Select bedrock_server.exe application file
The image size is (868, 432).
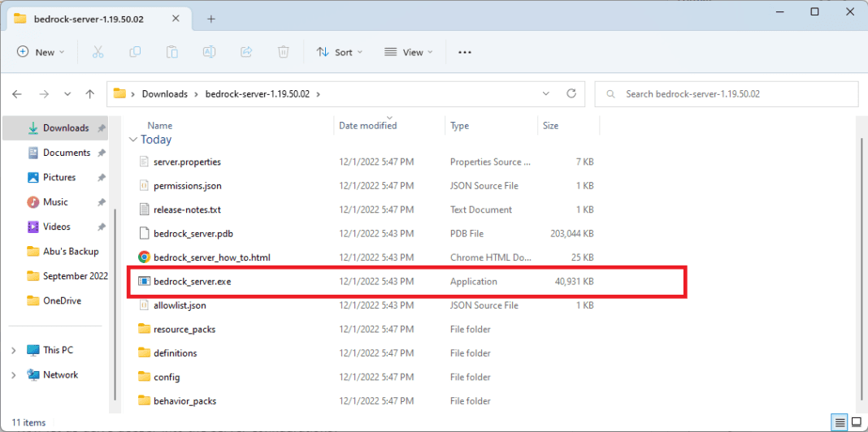pyautogui.click(x=193, y=282)
